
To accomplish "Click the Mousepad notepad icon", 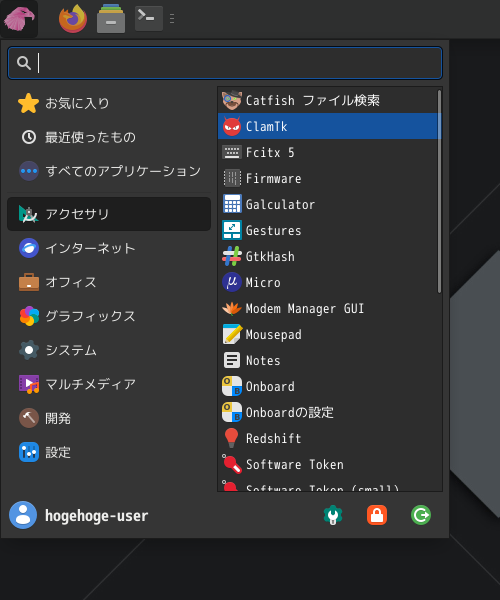I will tap(232, 334).
